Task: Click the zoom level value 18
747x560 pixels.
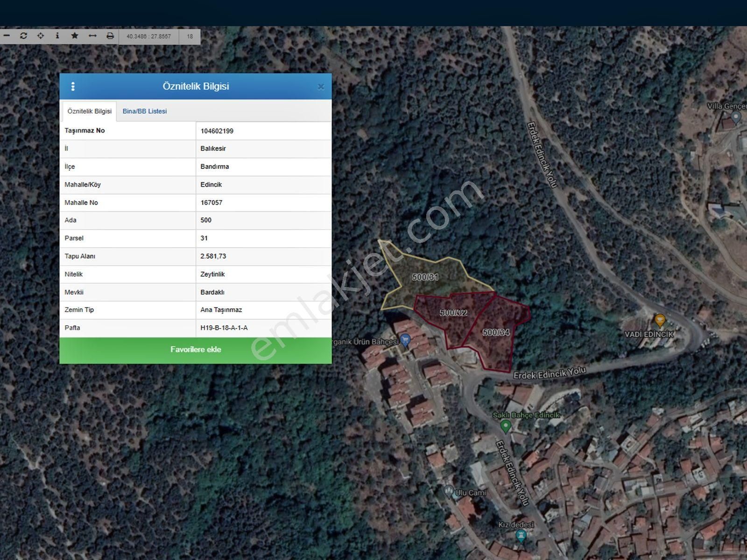Action: pos(190,36)
